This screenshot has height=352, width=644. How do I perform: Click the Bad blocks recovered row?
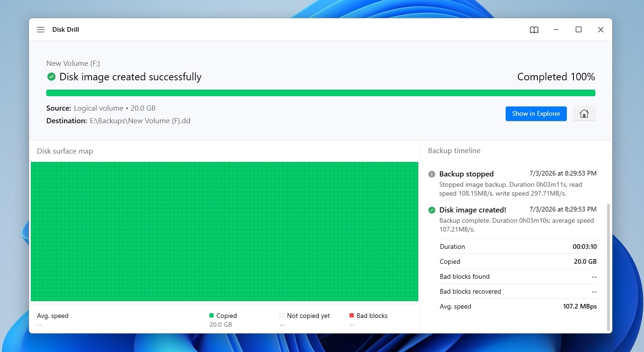[518, 291]
